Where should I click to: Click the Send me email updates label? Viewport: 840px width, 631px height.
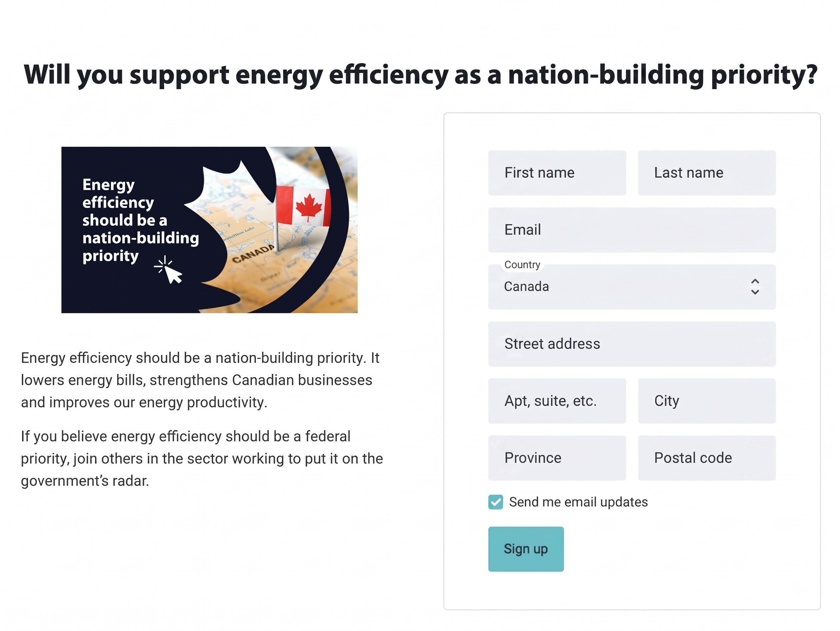tap(578, 502)
